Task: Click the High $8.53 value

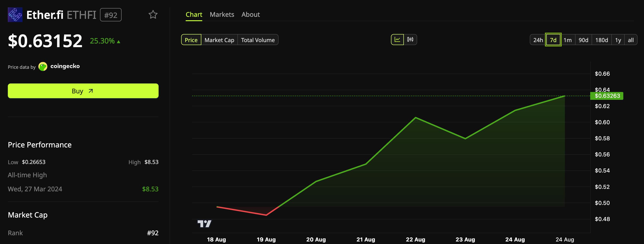Action: pos(151,162)
